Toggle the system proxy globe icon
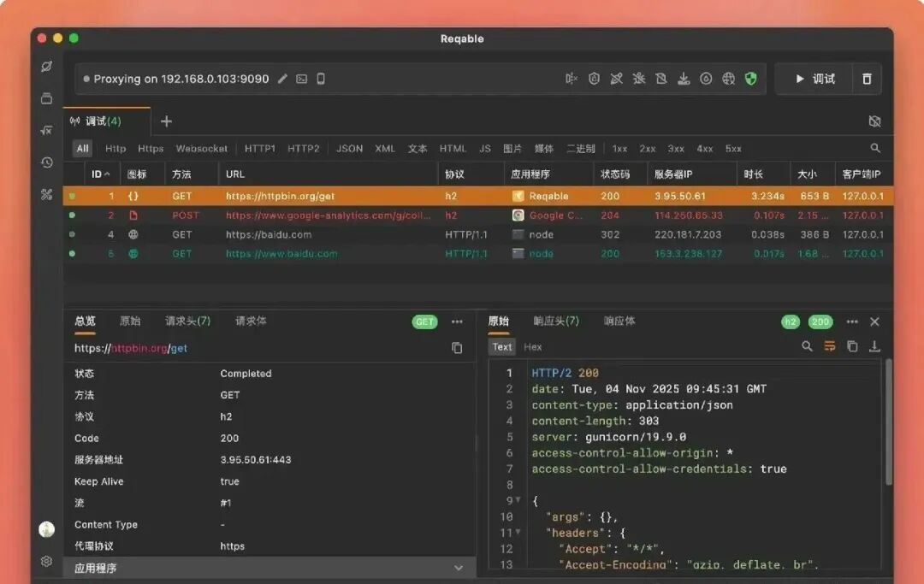924x584 pixels. click(x=728, y=79)
